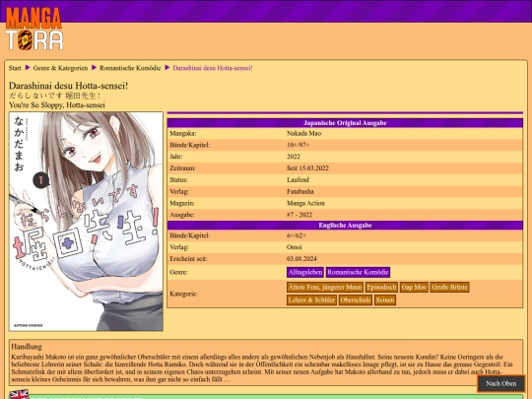Open Romantische Komödie breadcrumb link
Image resolution: width=532 pixels, height=399 pixels.
130,68
